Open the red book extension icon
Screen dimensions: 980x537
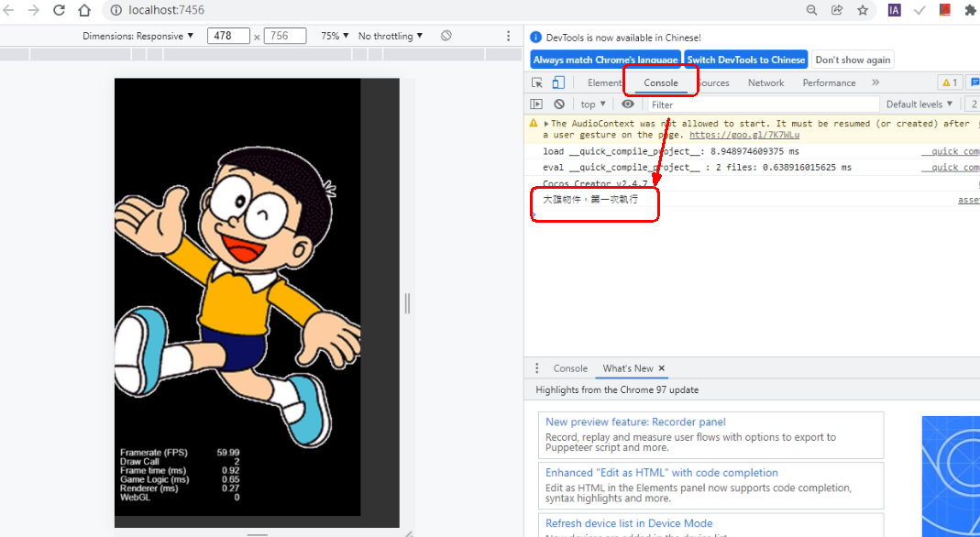click(x=945, y=10)
